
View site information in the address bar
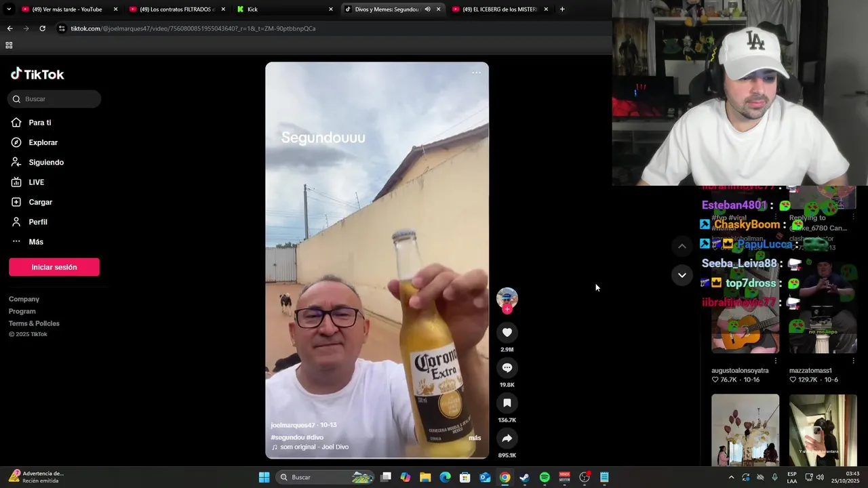[62, 28]
